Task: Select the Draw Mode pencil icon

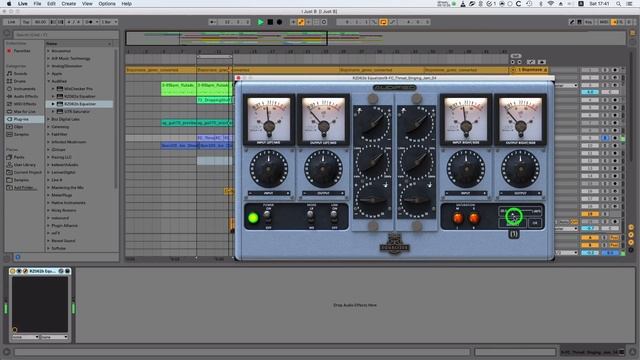Action: coord(572,22)
